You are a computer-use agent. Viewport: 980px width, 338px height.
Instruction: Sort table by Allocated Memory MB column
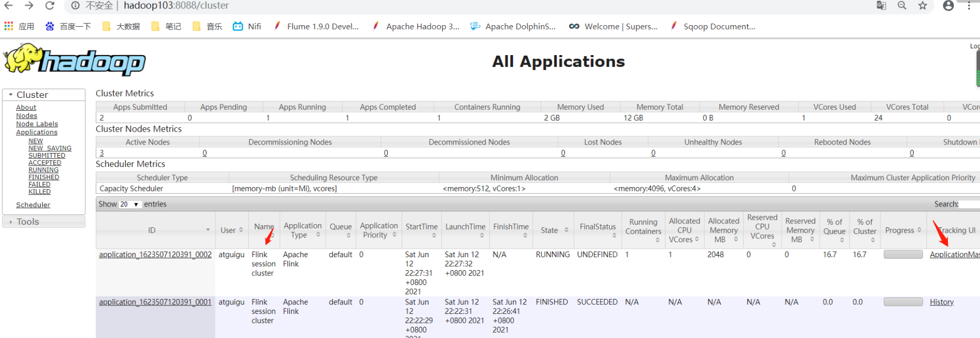point(723,230)
